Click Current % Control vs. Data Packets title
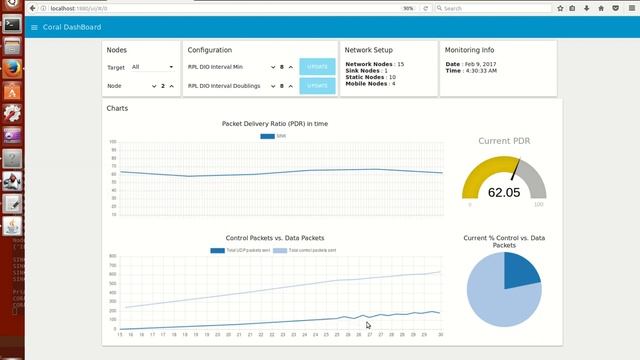Screen dimensions: 640x360 [504, 242]
